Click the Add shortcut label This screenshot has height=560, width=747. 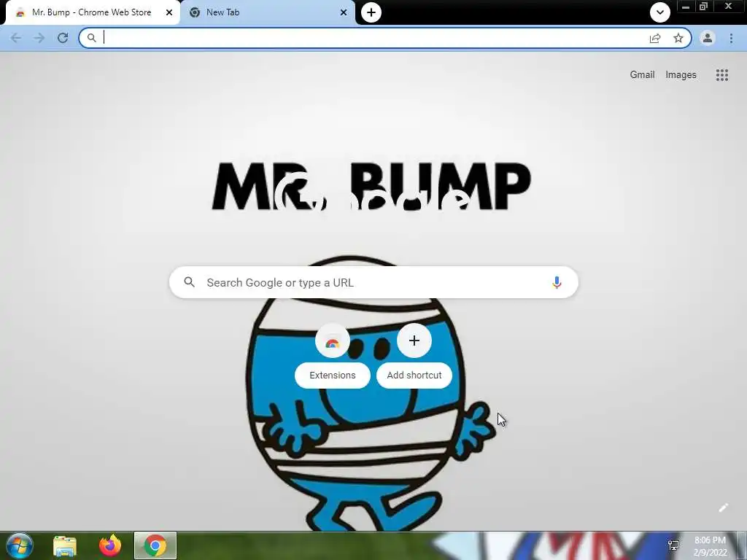point(414,376)
